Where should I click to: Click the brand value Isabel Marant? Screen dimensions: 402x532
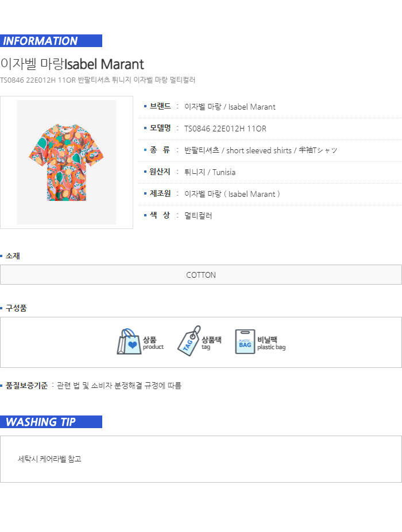pyautogui.click(x=230, y=107)
